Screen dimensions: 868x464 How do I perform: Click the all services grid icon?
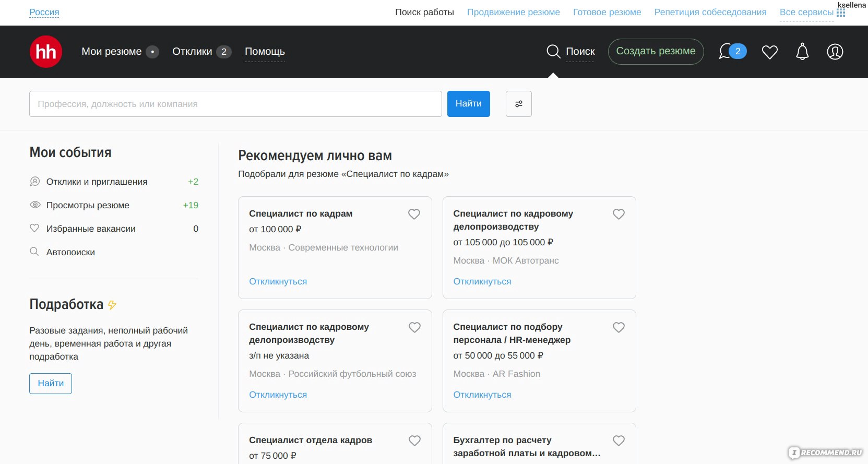[841, 13]
